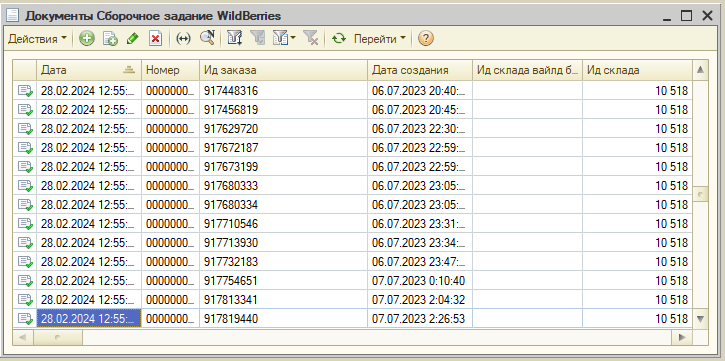Select order ID cell 917680333

click(x=283, y=186)
